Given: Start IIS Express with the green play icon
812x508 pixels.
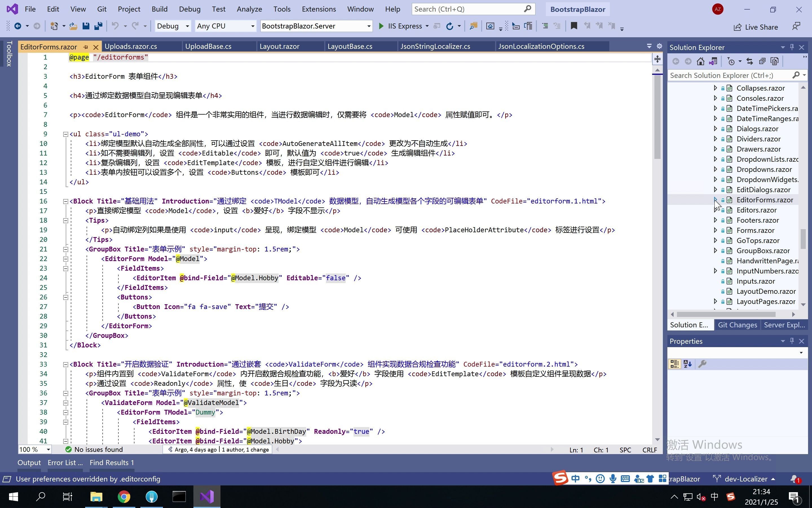Looking at the screenshot, I should (x=381, y=26).
